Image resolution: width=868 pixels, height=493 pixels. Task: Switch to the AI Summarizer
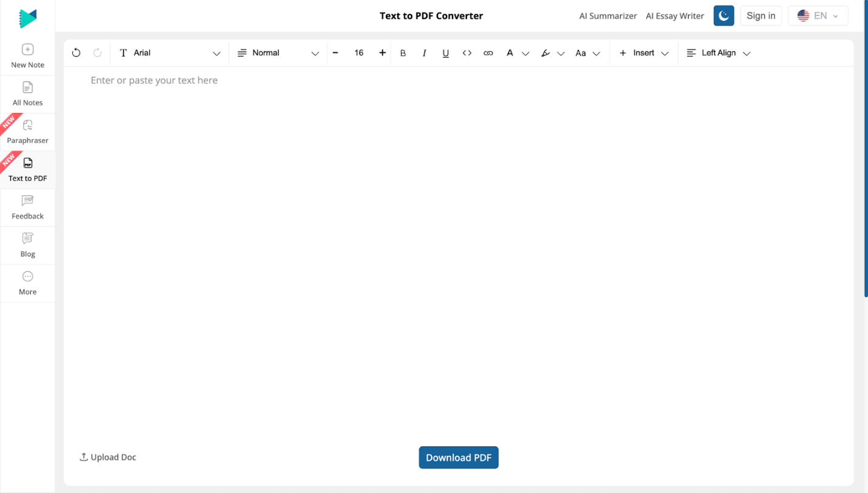point(608,16)
